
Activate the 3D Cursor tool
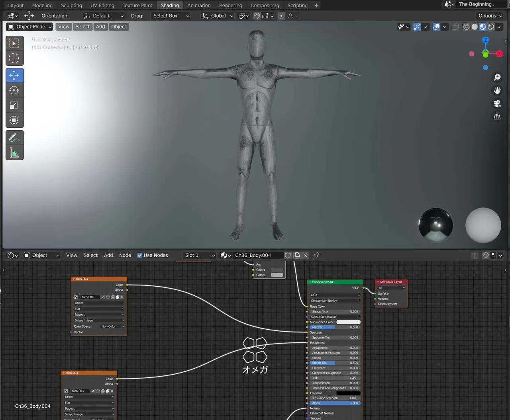click(x=14, y=58)
